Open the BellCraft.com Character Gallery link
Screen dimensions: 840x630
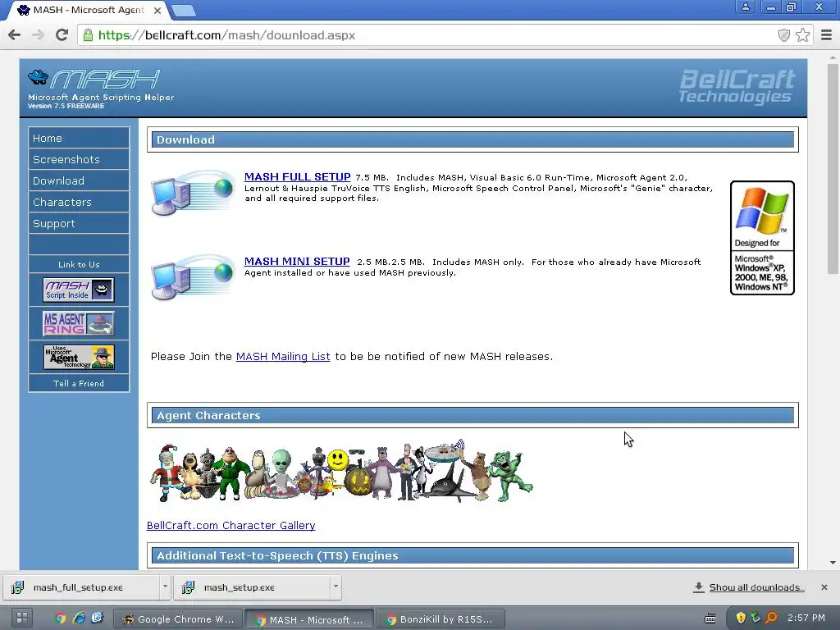[231, 526]
